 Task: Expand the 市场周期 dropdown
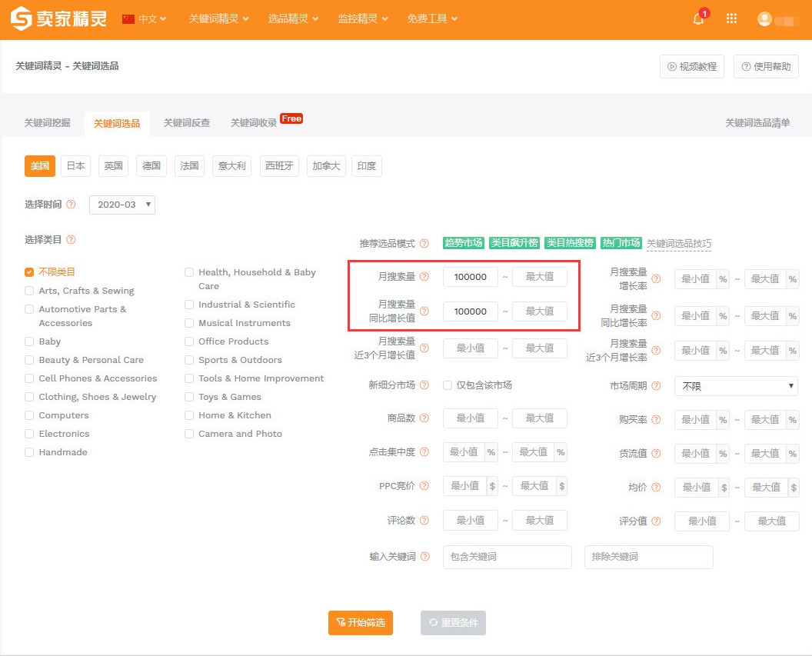click(x=736, y=386)
